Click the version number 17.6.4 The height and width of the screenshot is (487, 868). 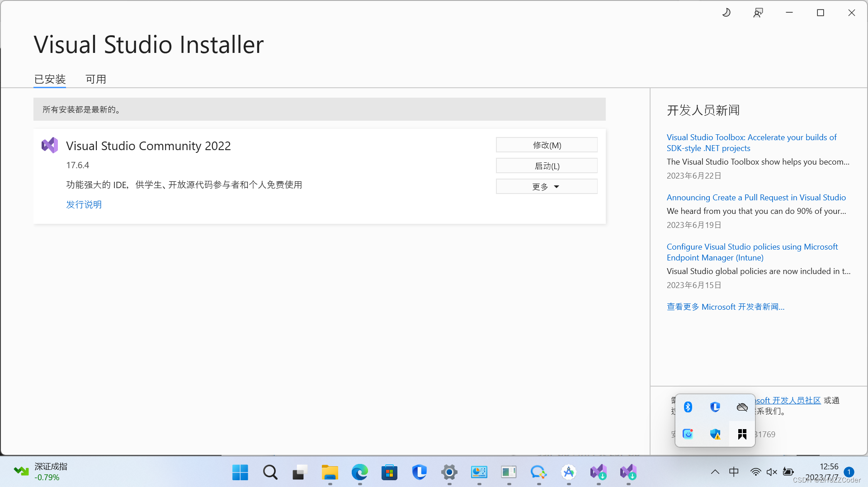click(78, 165)
